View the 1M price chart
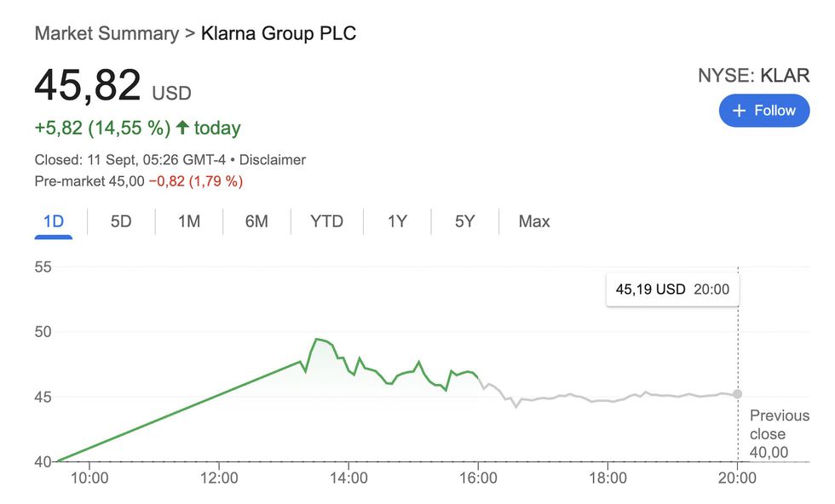The width and height of the screenshot is (835, 504). point(188,220)
